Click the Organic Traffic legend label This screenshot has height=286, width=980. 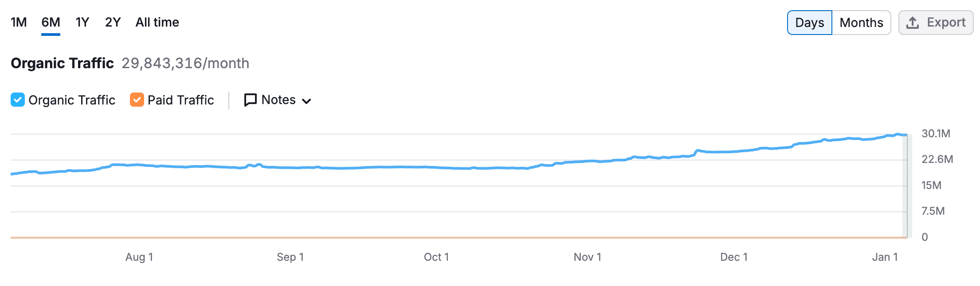(x=72, y=100)
